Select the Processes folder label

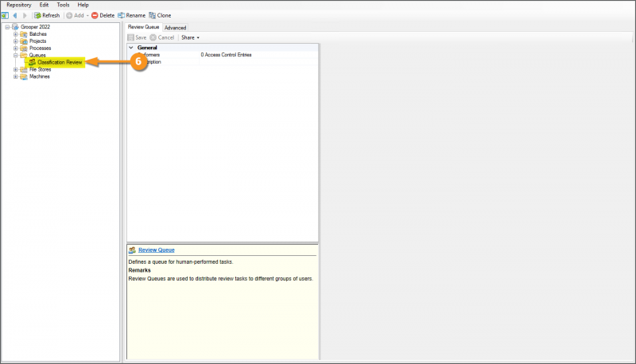[x=41, y=48]
